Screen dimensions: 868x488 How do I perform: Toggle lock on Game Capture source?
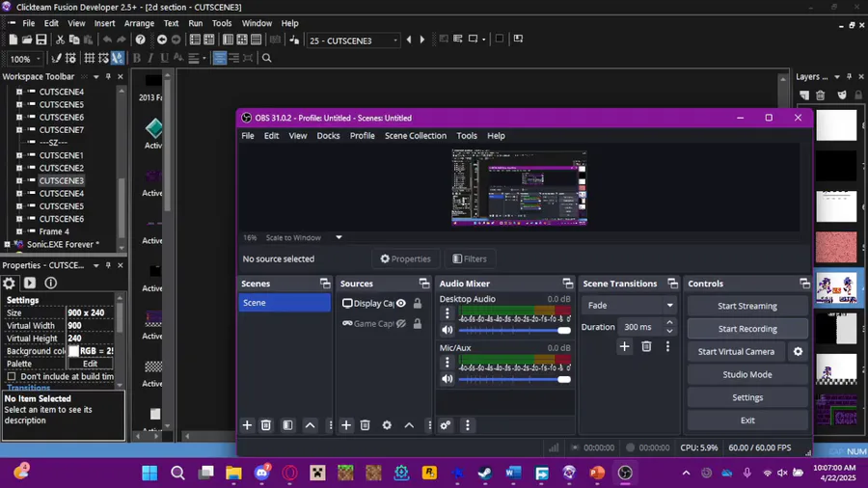click(418, 324)
